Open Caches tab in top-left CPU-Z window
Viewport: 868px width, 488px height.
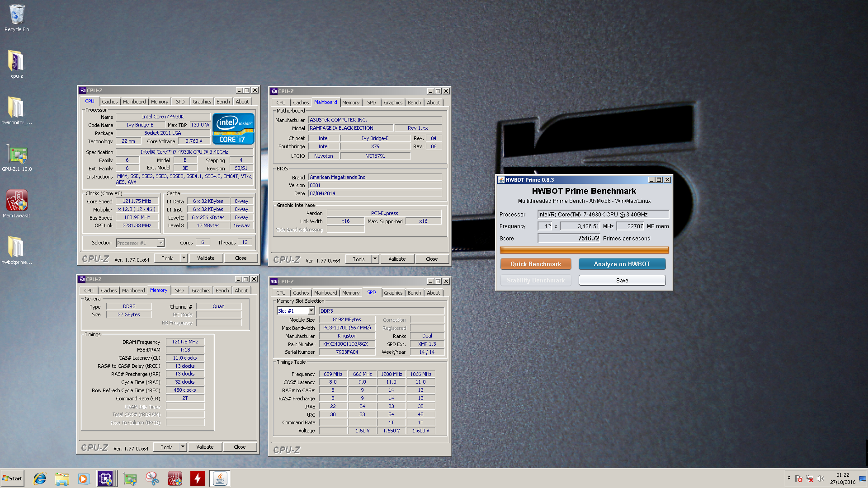110,102
